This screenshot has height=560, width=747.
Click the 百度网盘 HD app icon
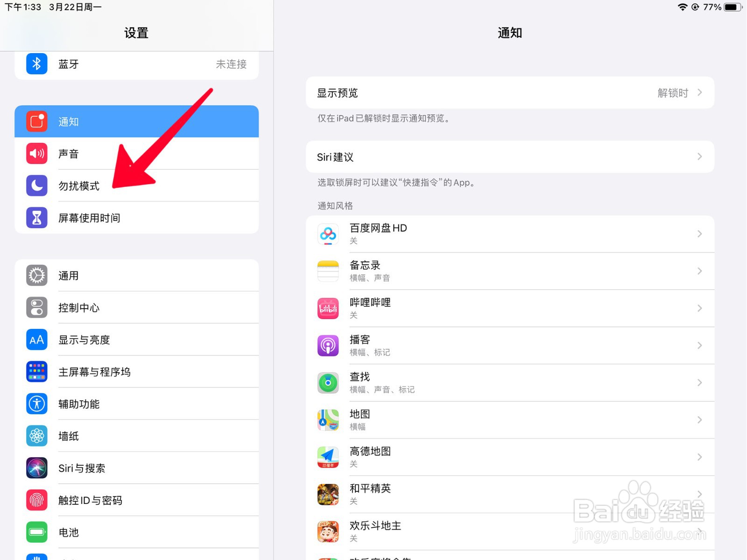(x=328, y=234)
